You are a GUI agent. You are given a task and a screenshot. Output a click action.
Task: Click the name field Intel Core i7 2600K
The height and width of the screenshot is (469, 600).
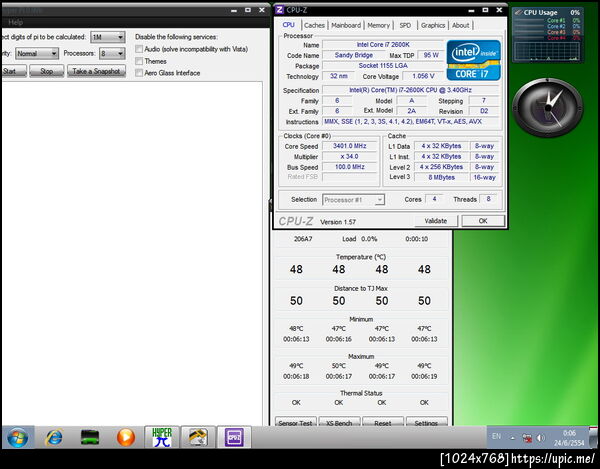tap(383, 45)
